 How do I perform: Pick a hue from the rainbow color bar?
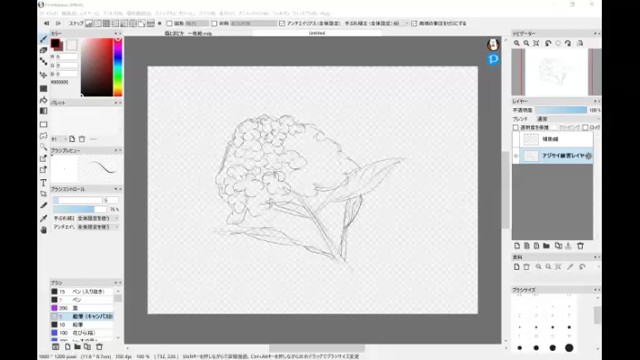click(x=118, y=67)
